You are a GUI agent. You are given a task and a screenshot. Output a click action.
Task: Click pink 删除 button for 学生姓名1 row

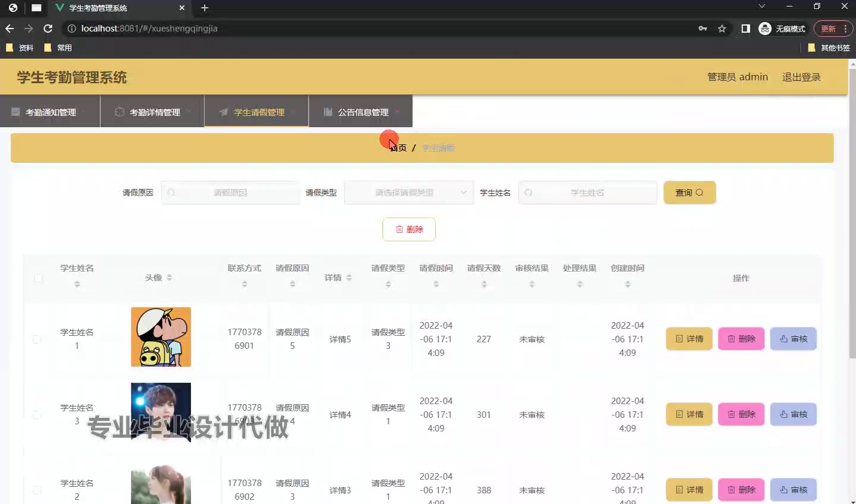tap(741, 339)
